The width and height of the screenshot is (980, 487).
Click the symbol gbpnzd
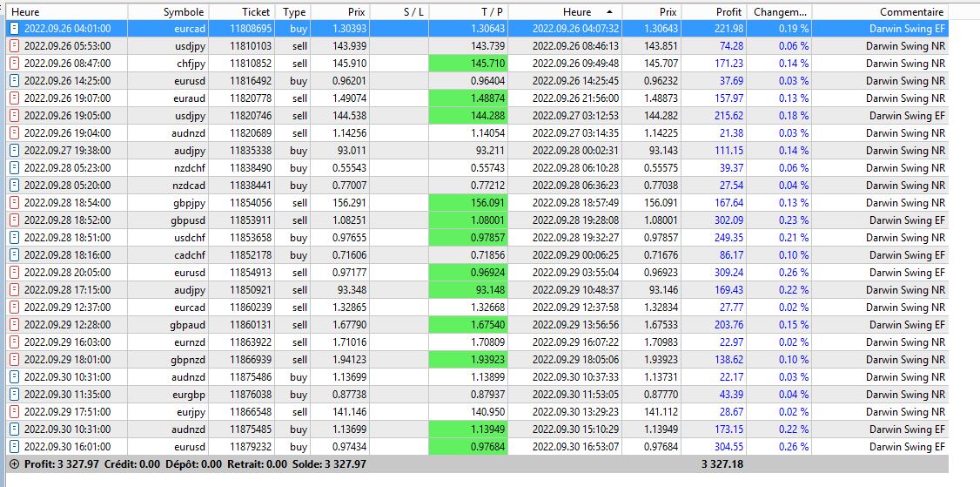coord(187,359)
